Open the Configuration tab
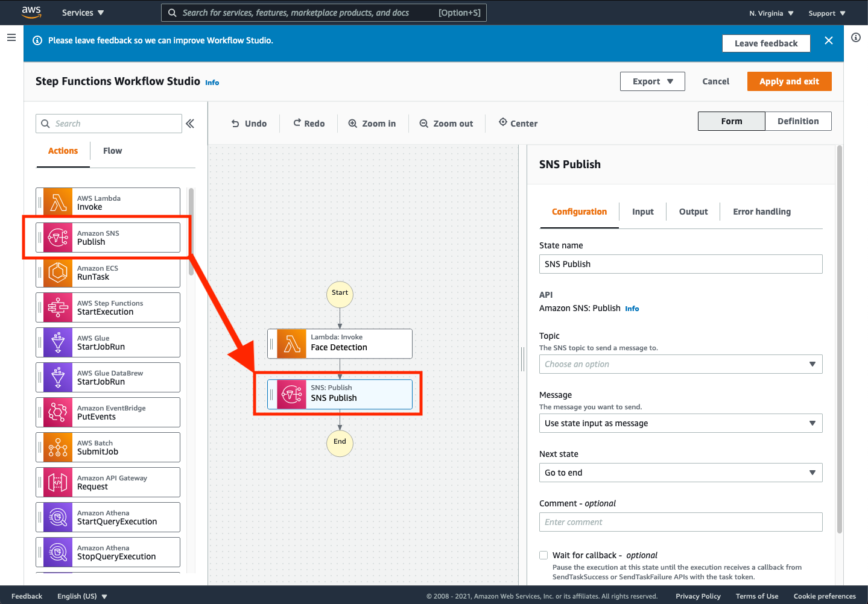The image size is (868, 604). [579, 212]
